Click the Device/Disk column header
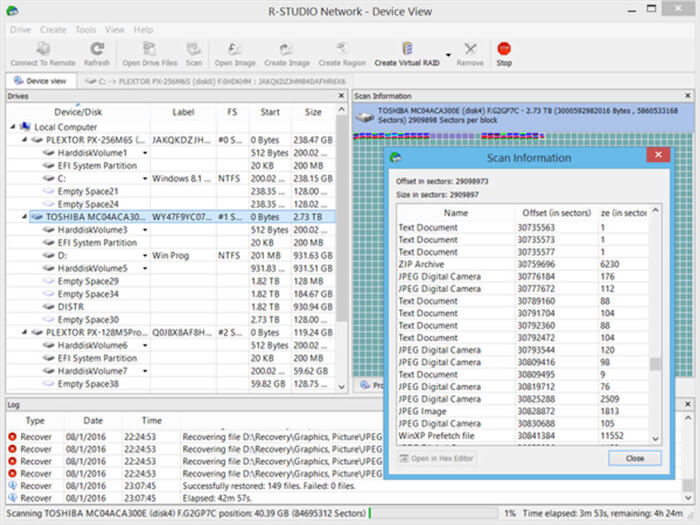Image resolution: width=700 pixels, height=525 pixels. [78, 112]
